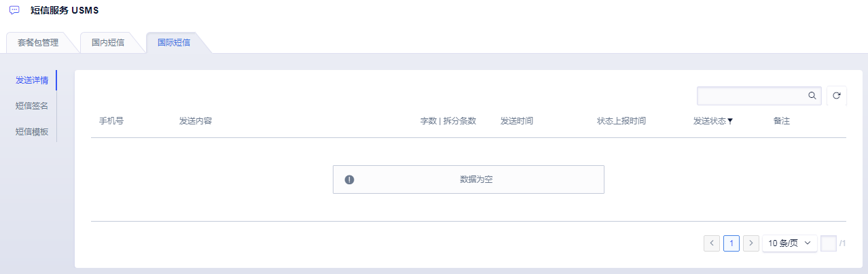
Task: Go to next page with right arrow
Action: (751, 243)
